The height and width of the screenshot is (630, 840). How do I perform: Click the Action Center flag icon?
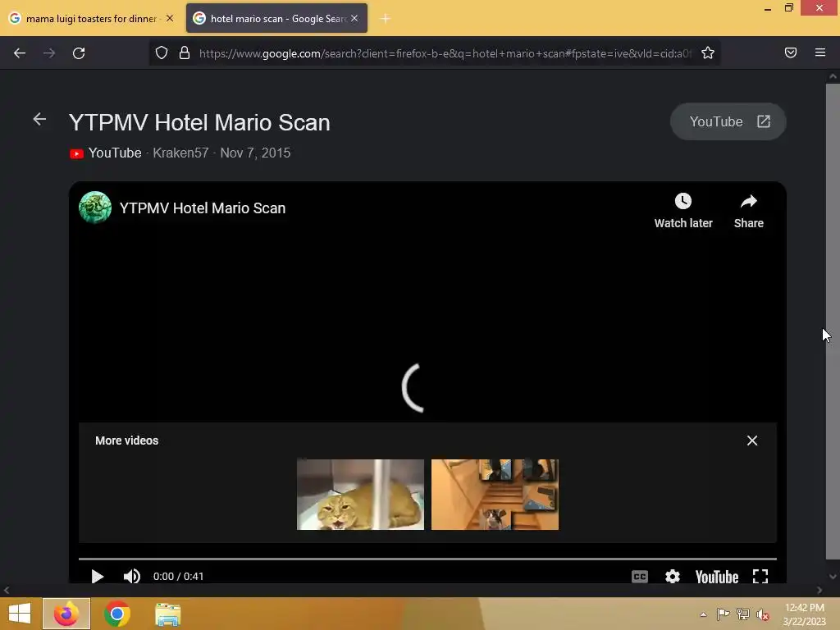point(724,614)
